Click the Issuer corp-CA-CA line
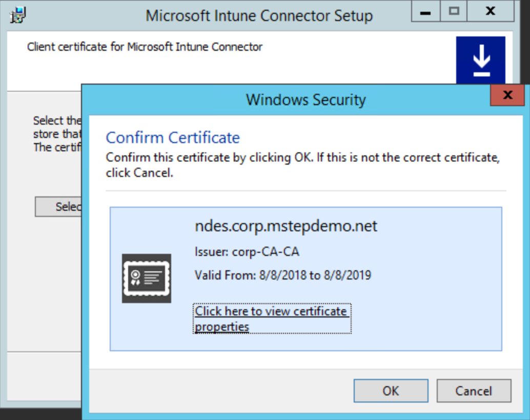 [x=247, y=252]
